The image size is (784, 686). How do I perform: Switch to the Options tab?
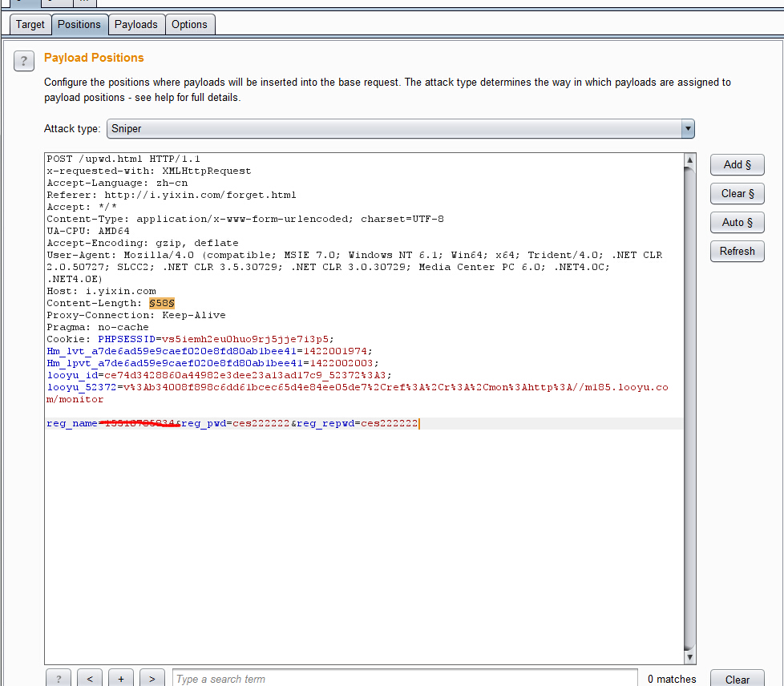coord(189,25)
